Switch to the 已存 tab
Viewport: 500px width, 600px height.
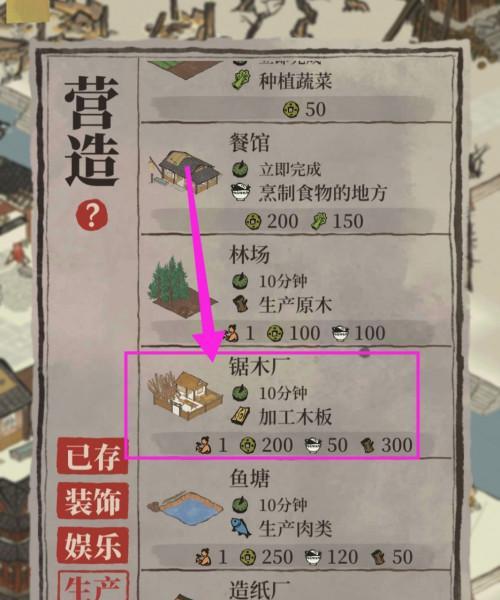tap(92, 456)
